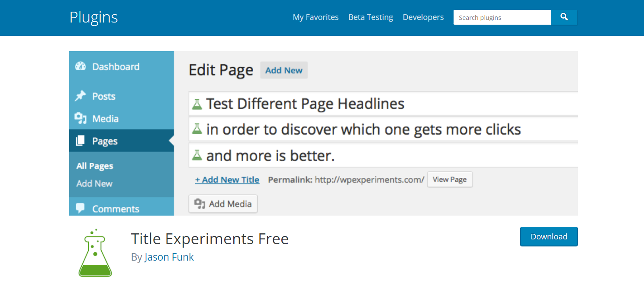Select Comments label in the sidebar
Screen dimensions: 644x297
tap(116, 209)
